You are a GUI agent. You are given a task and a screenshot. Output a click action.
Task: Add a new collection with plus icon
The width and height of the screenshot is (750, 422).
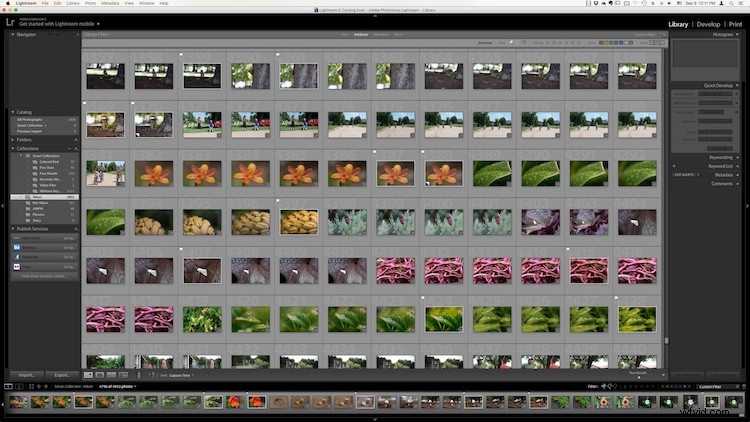pos(76,148)
